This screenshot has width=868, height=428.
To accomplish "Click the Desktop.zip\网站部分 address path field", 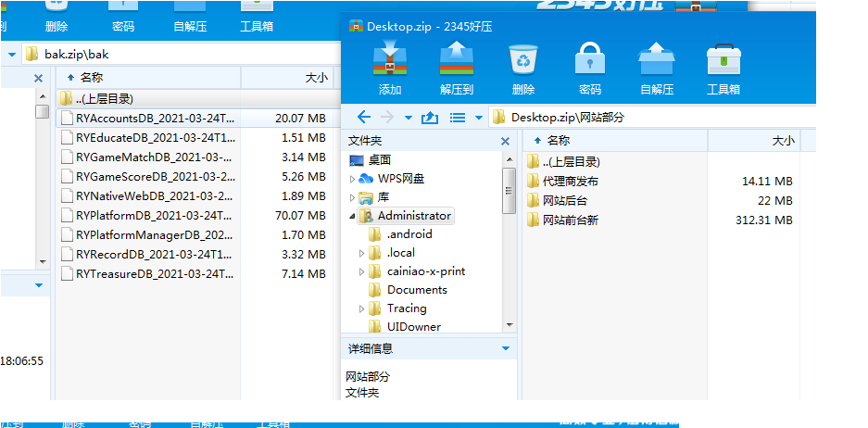I will tap(651, 117).
